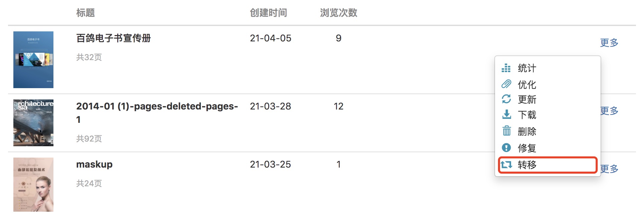
Task: Open the maskup title link
Action: point(94,164)
